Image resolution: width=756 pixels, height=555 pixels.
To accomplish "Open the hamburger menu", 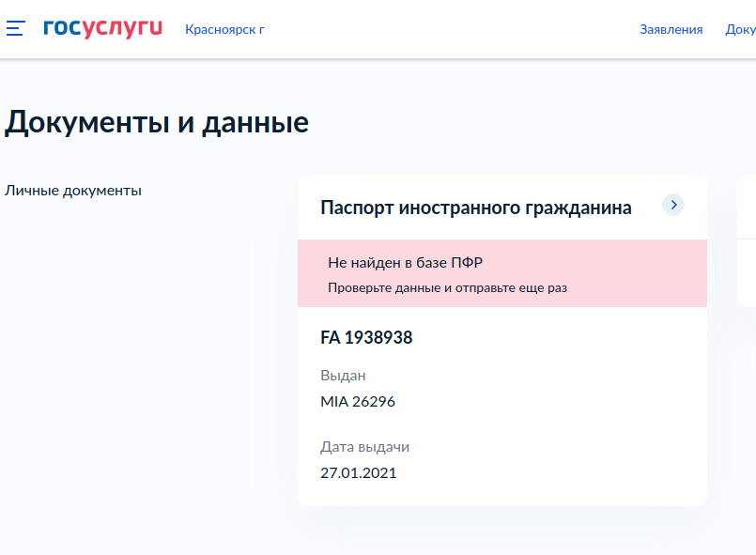I will click(15, 29).
